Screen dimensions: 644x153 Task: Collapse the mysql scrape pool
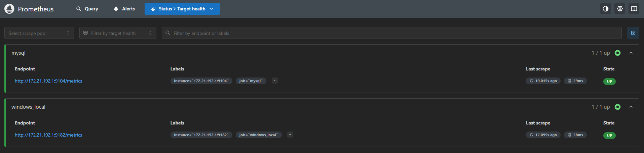631,53
